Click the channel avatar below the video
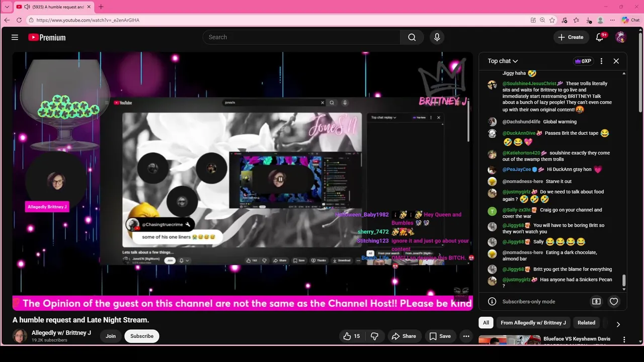Viewport: 644px width, 362px height. click(20, 336)
